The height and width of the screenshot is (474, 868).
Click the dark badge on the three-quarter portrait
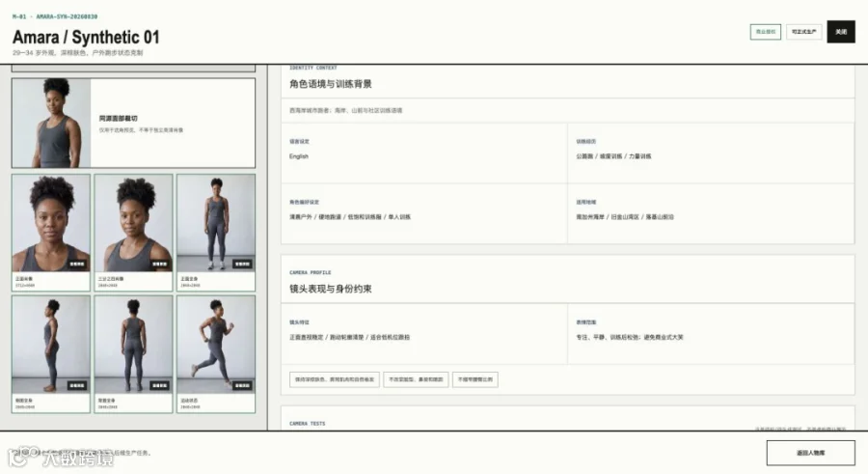pyautogui.click(x=159, y=264)
